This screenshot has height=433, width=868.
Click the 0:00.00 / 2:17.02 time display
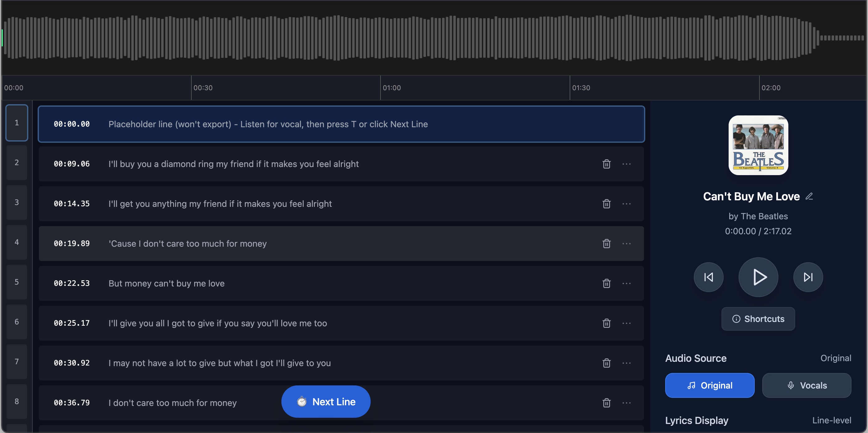coord(758,231)
